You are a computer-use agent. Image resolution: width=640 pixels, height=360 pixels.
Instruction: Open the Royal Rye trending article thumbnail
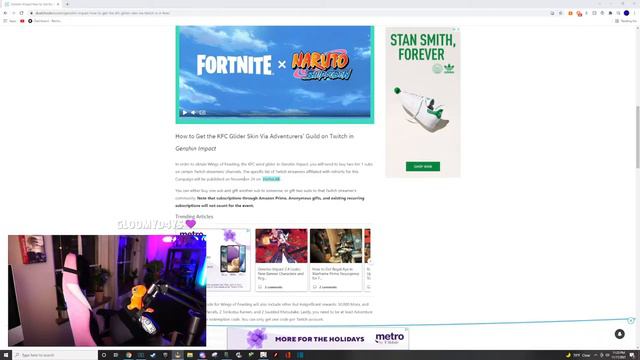[x=336, y=245]
